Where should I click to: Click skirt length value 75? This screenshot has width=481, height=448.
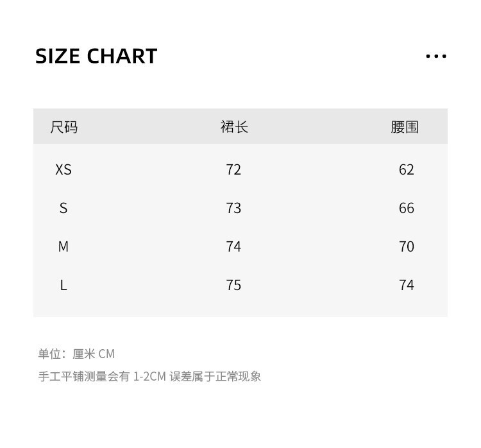coord(233,285)
